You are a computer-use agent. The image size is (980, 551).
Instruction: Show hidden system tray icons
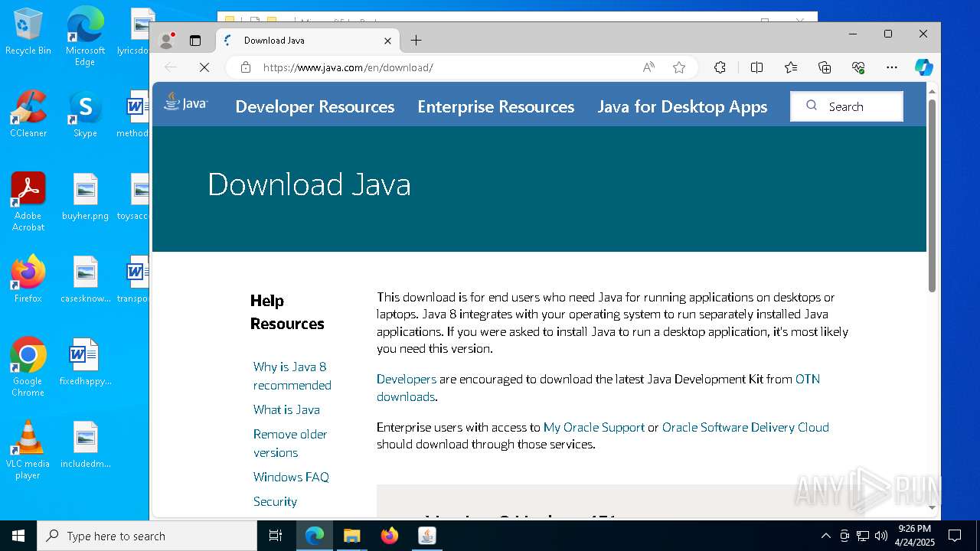point(825,536)
